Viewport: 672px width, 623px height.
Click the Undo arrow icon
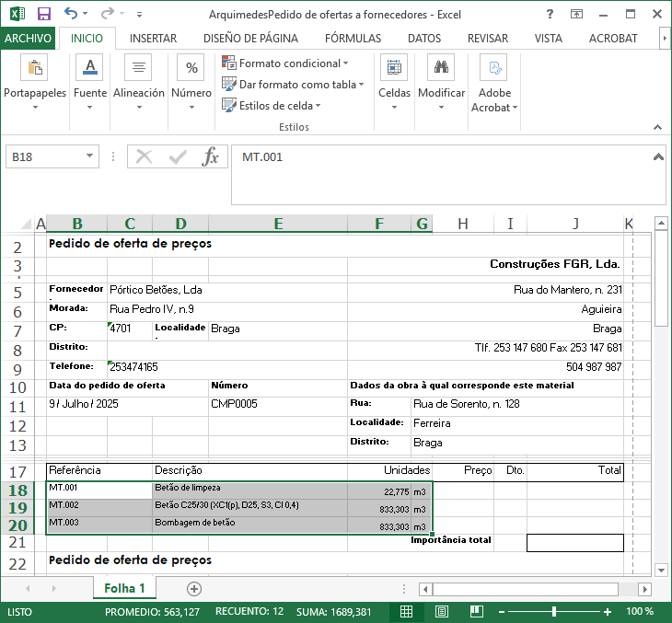(70, 13)
